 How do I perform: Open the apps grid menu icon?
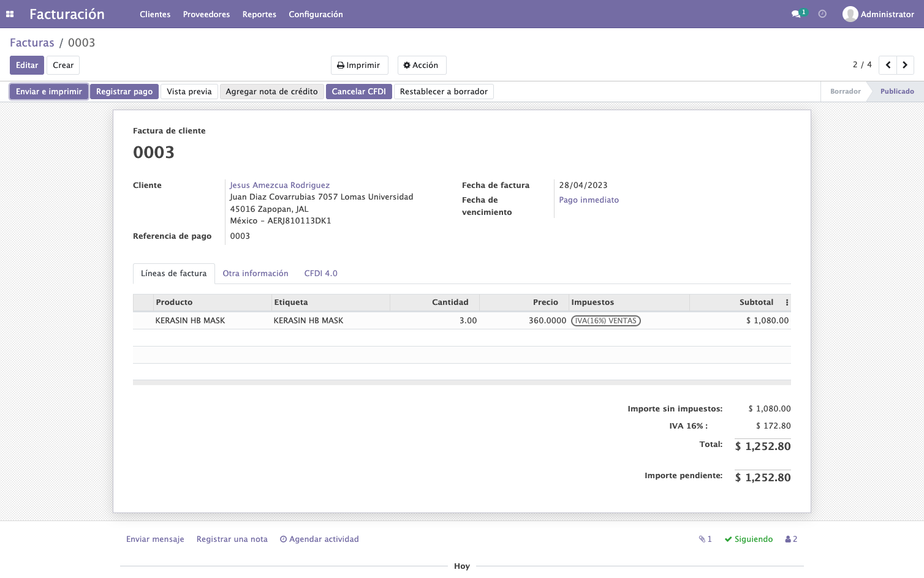tap(10, 14)
